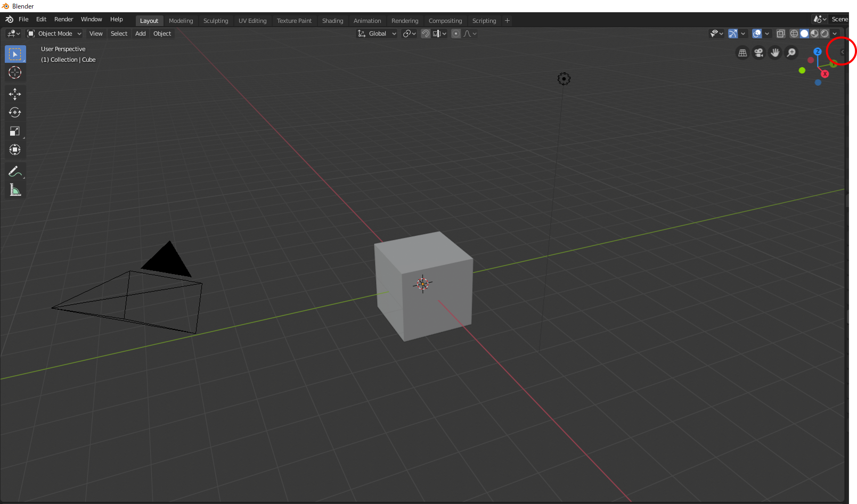Select the point light object in viewport
Screen dimensions: 857x504
pyautogui.click(x=564, y=79)
